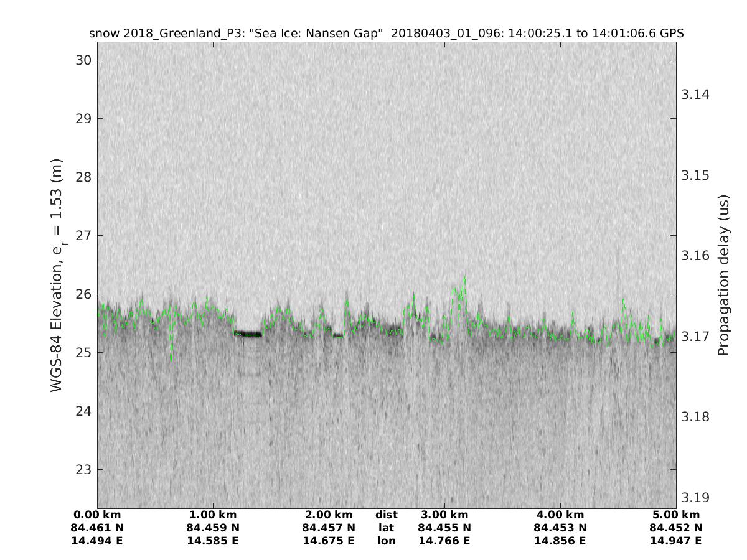Click the "dist" legend label on x-axis
Image resolution: width=747 pixels, height=560 pixels.
[387, 515]
